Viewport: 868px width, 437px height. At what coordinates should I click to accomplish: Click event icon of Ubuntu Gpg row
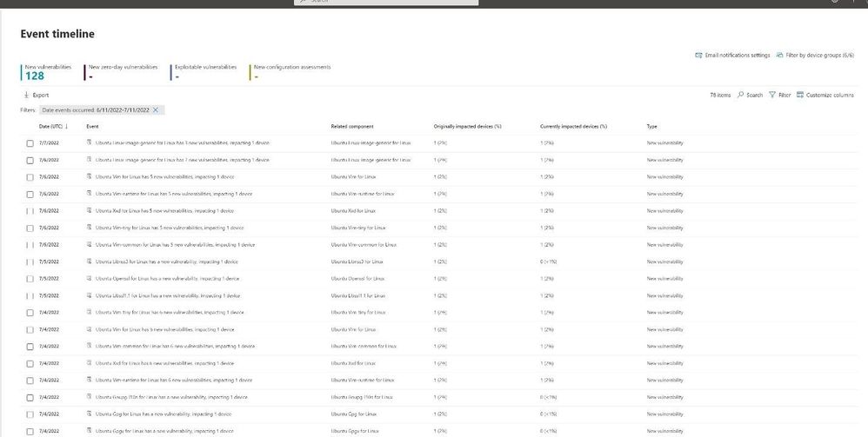89,414
